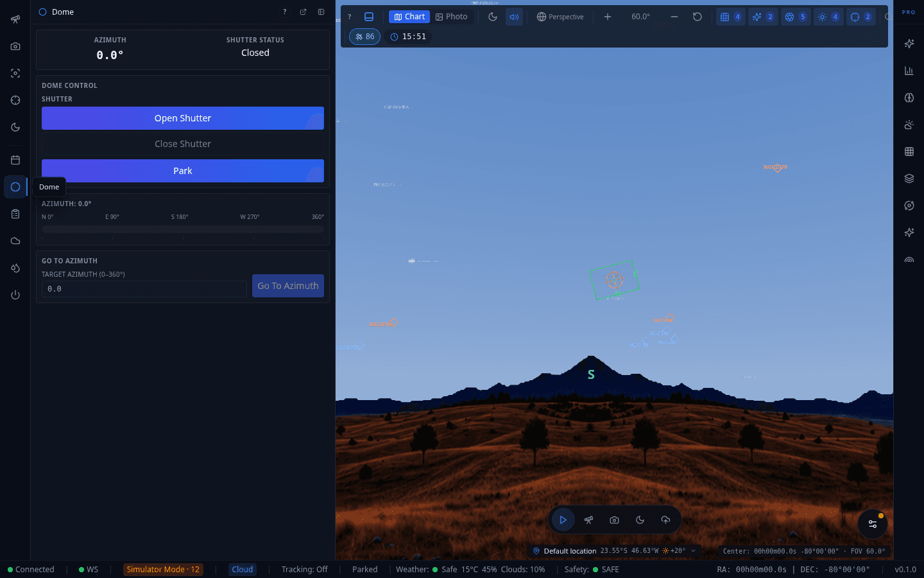
Task: Click the cloud upload icon in bottom dock
Action: click(665, 520)
